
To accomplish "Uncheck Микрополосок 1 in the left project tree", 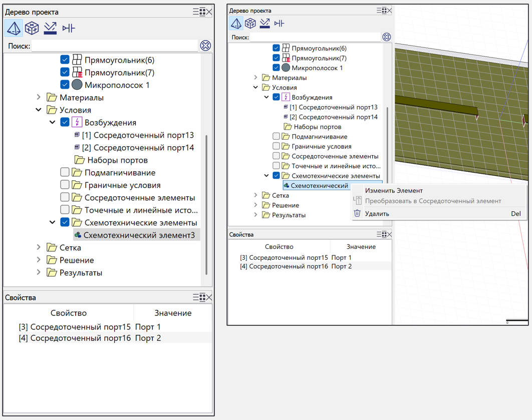I will [x=65, y=85].
